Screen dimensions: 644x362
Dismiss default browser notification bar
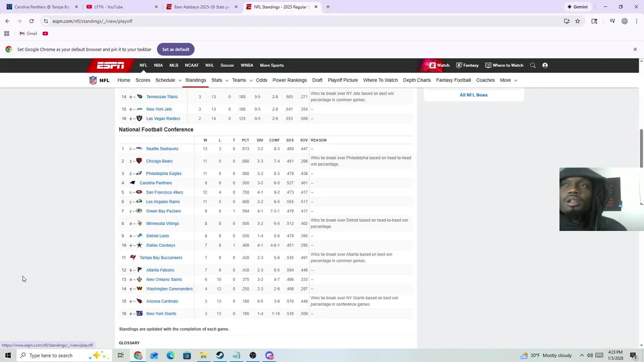point(635,49)
